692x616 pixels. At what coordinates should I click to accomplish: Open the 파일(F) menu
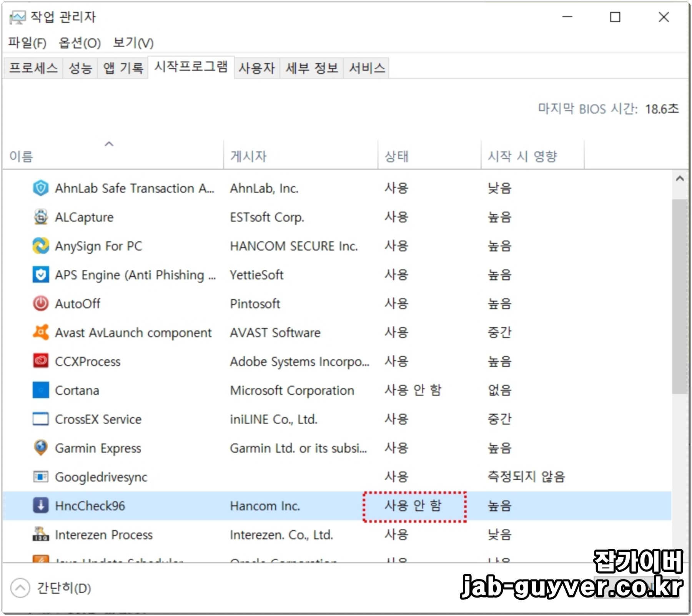[x=27, y=43]
